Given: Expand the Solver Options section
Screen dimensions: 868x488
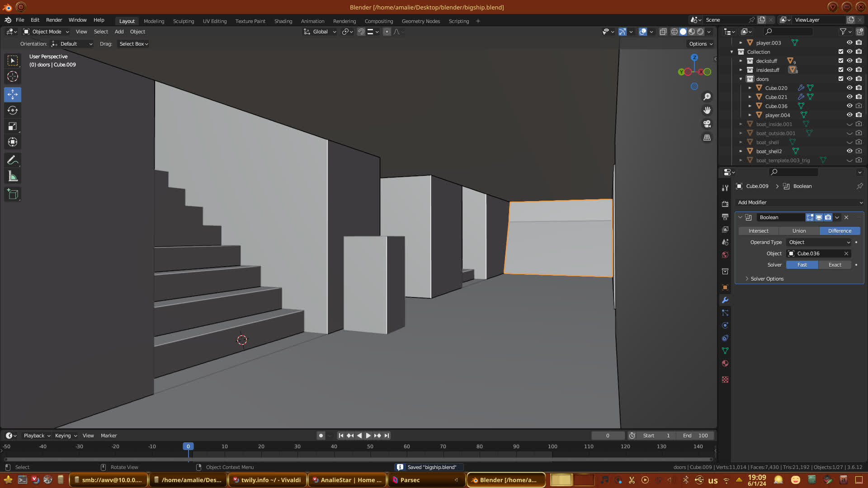Looking at the screenshot, I should [x=767, y=279].
